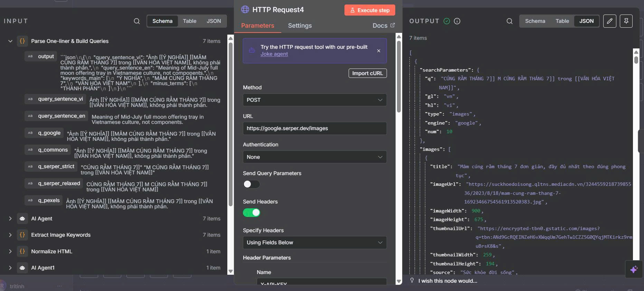The width and height of the screenshot is (644, 291).
Task: Click the output panel scrollbar up arrow
Action: tap(636, 52)
